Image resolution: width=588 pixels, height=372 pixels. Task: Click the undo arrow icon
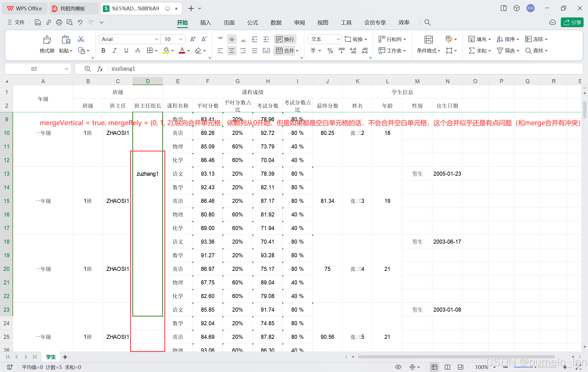pos(80,23)
